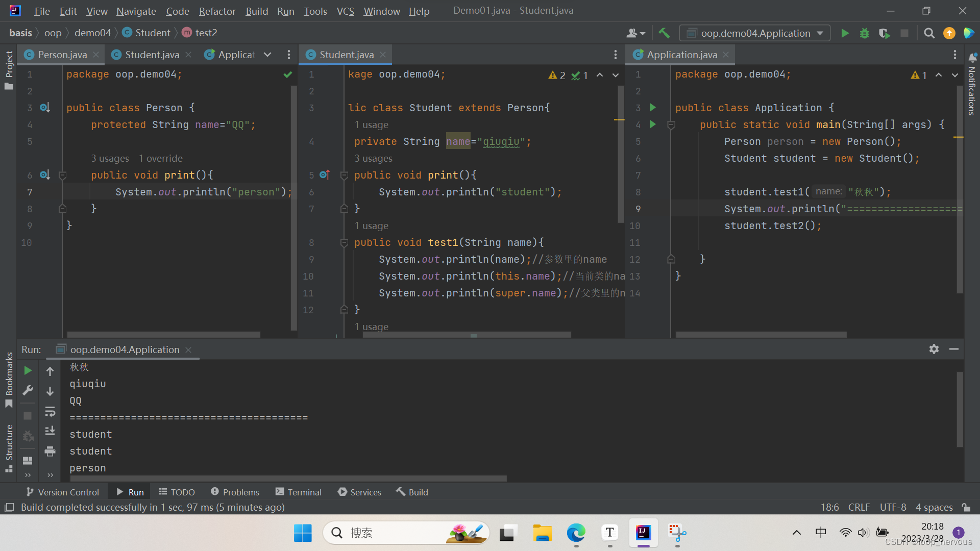Open Windows Start button

pos(303,533)
